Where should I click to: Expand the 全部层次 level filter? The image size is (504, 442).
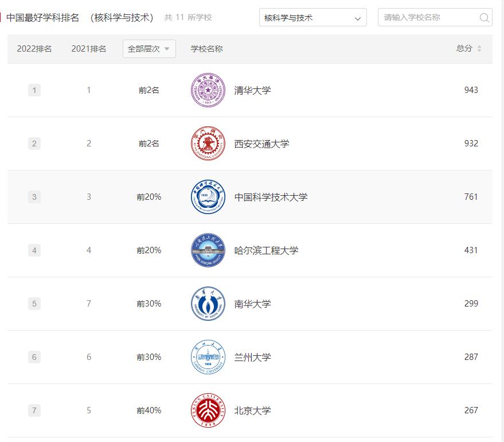tap(149, 49)
